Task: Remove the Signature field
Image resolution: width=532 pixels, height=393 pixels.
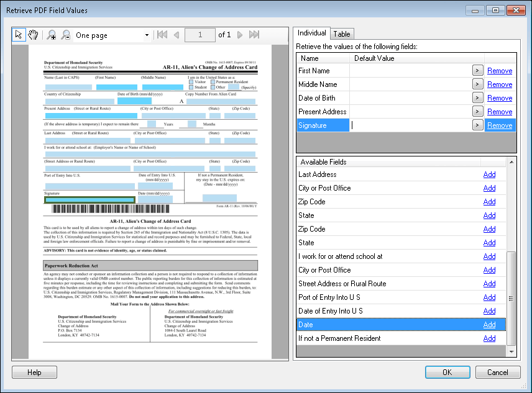Action: click(500, 125)
